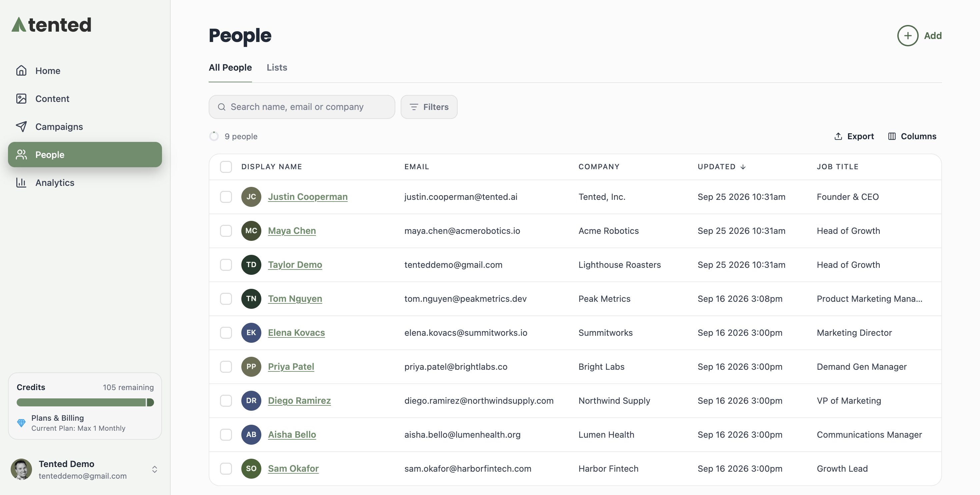Click the diamond icon beside Plans & Billing
980x495 pixels.
(21, 423)
